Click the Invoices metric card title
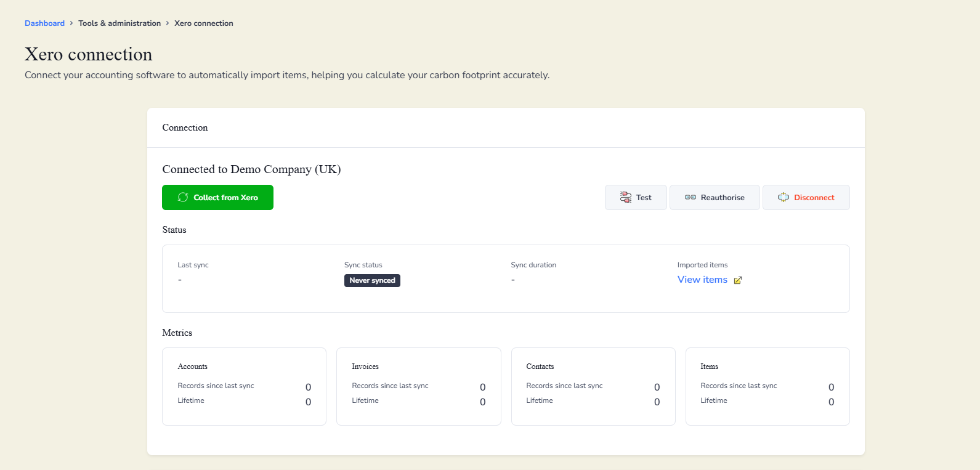Image resolution: width=980 pixels, height=470 pixels. pos(365,367)
